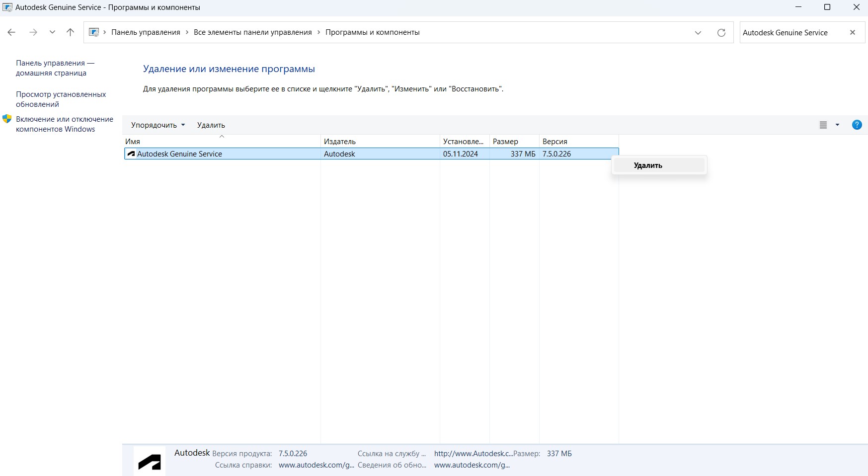Clear the search box with X icon
This screenshot has height=476, width=868.
853,32
